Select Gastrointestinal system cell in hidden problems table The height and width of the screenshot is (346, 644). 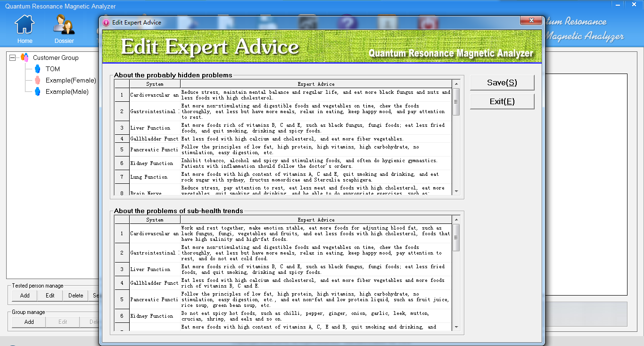click(155, 111)
